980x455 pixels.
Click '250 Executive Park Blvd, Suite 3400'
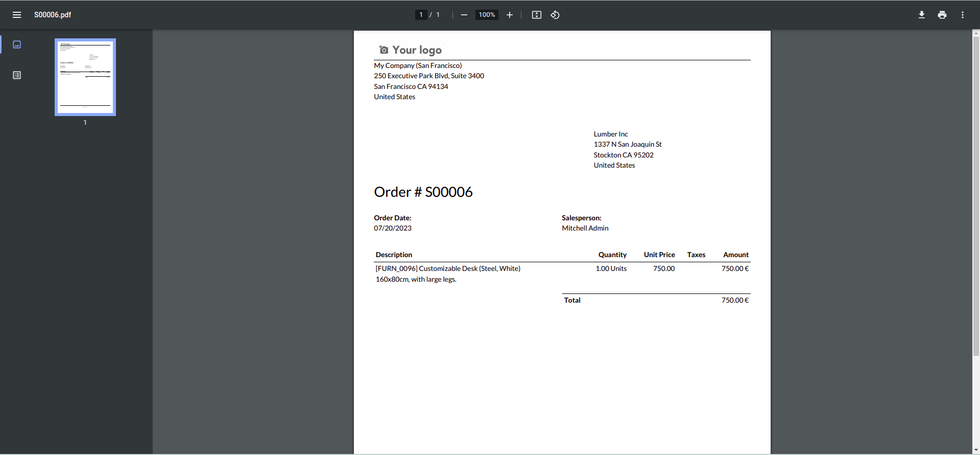(429, 76)
